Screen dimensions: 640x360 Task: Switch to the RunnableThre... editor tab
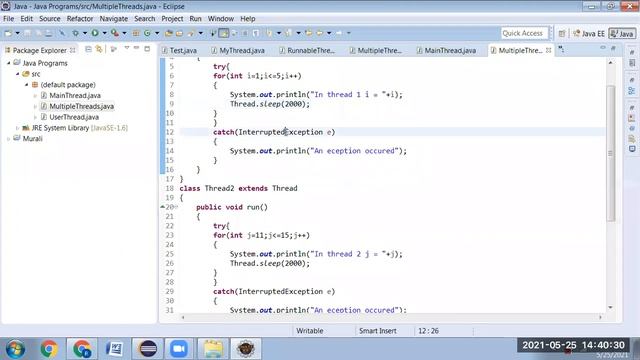[307, 50]
